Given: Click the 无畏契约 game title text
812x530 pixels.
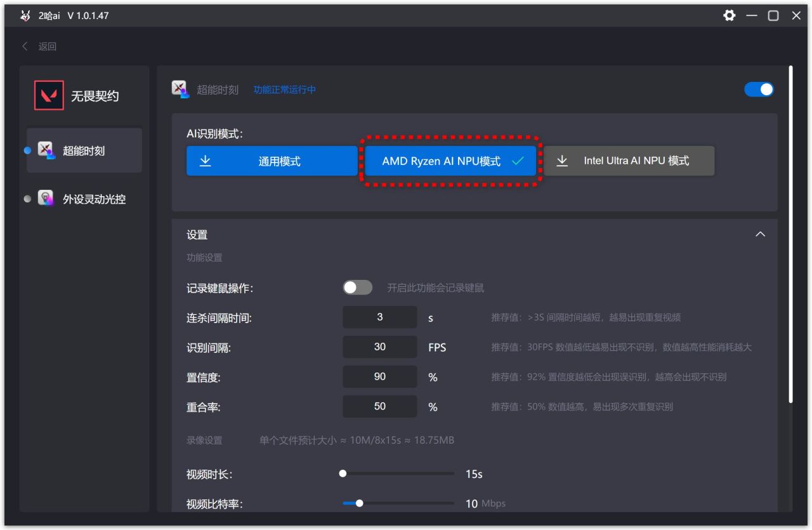Looking at the screenshot, I should tap(95, 96).
